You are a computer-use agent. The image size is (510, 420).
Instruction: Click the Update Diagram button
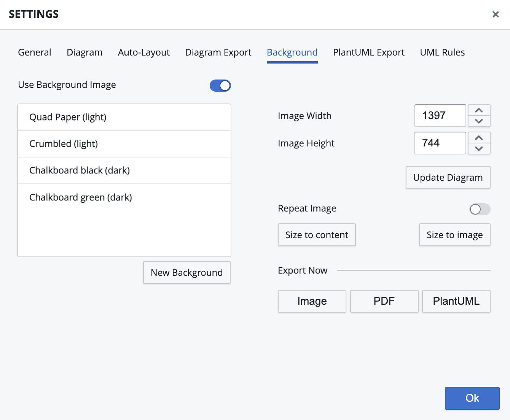448,177
